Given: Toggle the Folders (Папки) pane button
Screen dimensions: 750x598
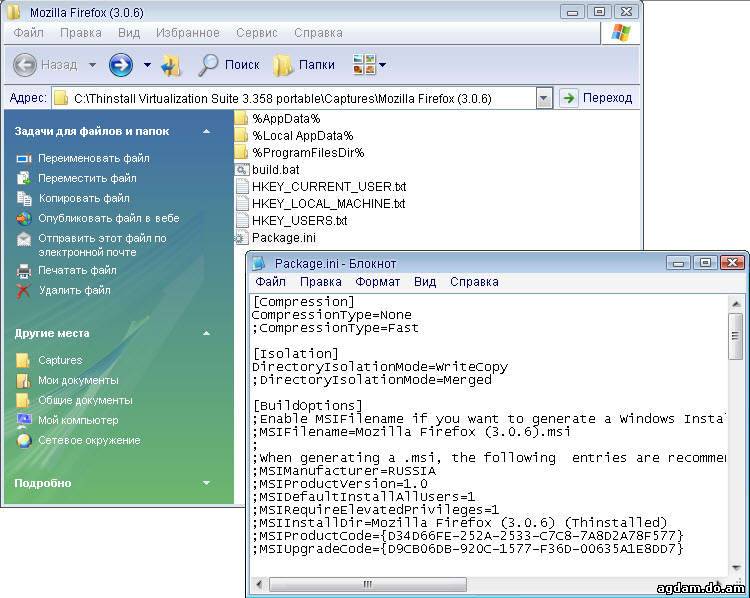Looking at the screenshot, I should pos(304,65).
